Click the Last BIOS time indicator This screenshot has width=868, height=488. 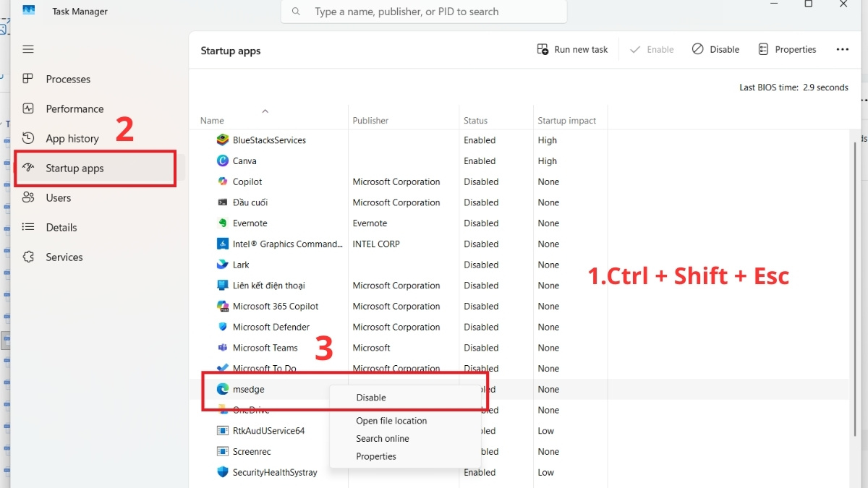793,87
